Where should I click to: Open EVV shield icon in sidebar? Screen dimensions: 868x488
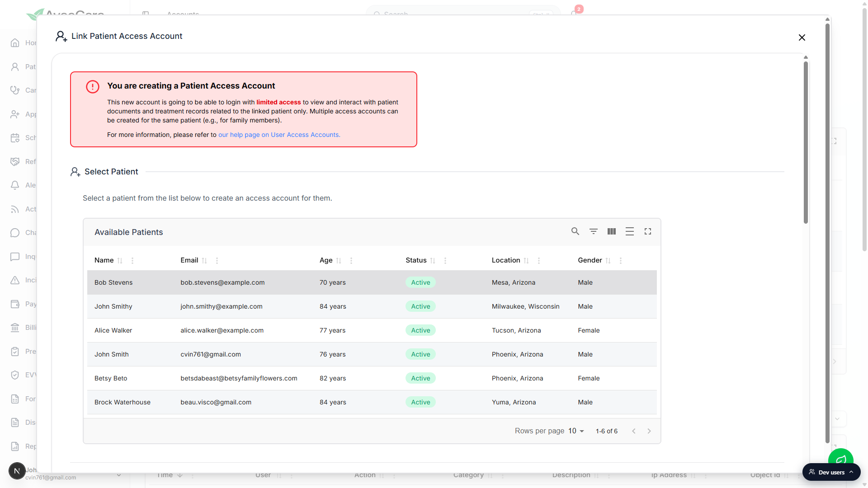pyautogui.click(x=15, y=375)
